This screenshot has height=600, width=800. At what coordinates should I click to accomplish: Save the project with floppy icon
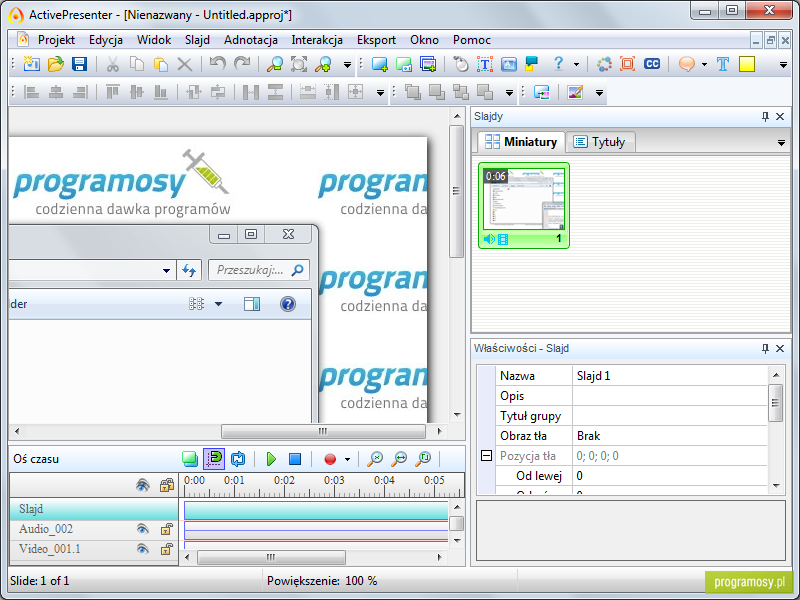80,64
